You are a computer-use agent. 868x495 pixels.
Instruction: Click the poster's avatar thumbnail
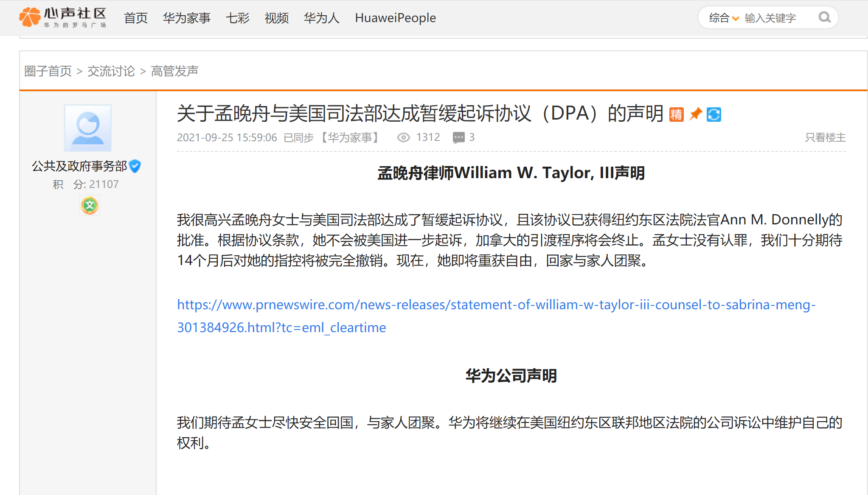pos(88,128)
